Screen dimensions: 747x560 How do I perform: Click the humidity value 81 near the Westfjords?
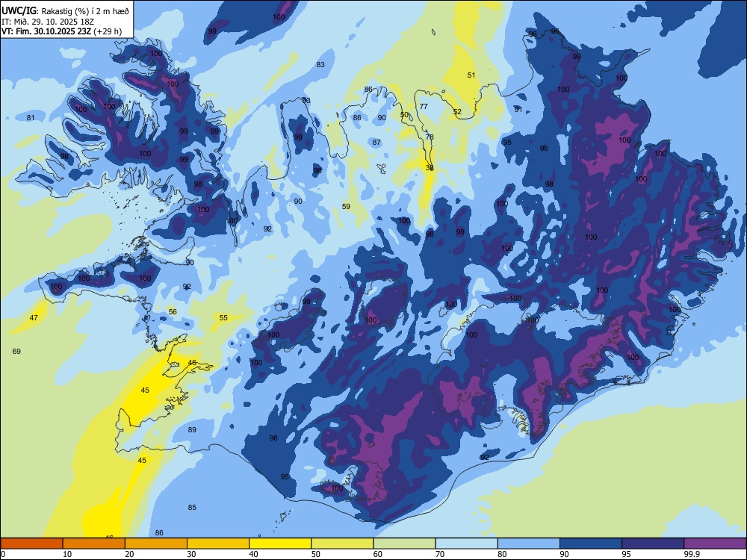(31, 118)
